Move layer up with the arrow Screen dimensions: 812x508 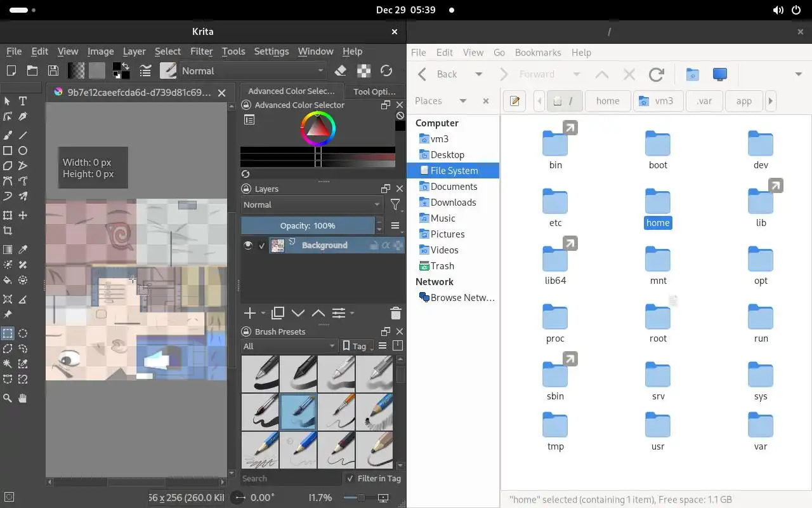point(318,313)
